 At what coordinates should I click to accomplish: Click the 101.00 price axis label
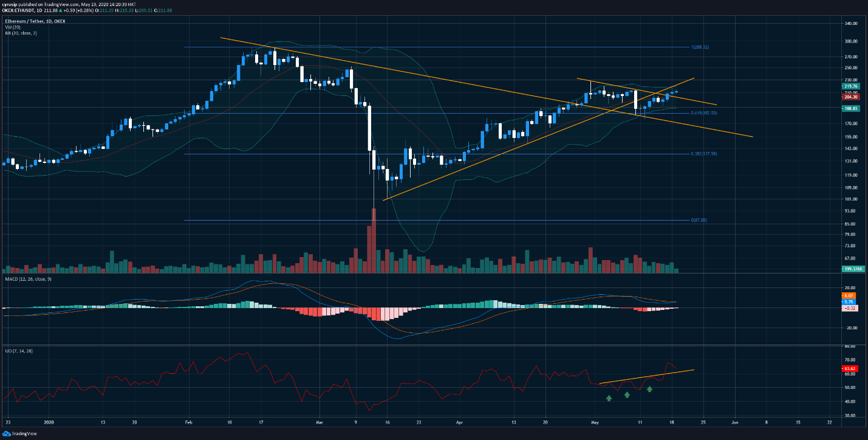point(850,199)
